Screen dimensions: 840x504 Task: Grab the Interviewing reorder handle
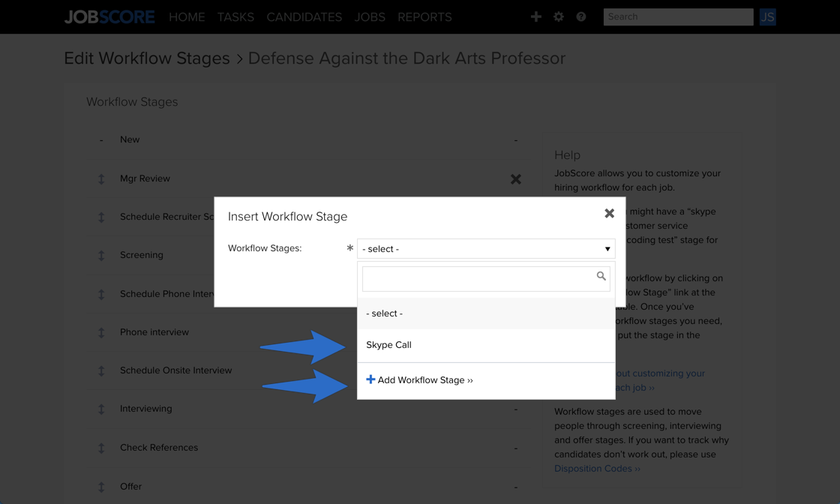point(101,409)
